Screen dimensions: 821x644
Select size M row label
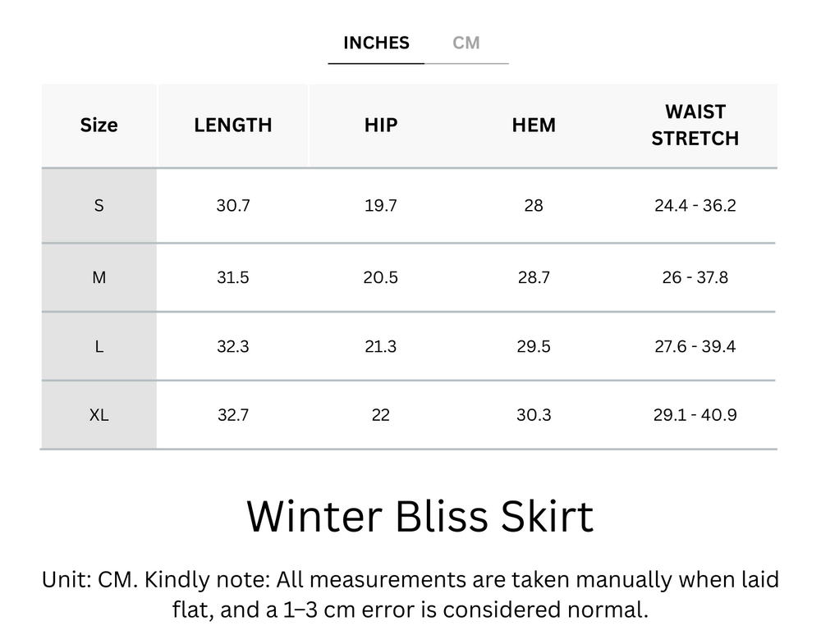click(99, 277)
